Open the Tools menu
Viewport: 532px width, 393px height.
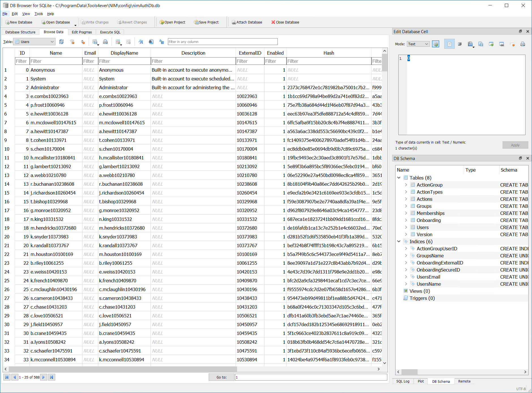click(39, 14)
